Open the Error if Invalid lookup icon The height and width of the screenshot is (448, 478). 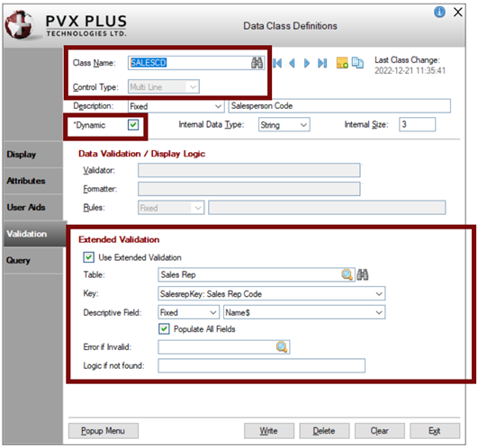tap(282, 347)
